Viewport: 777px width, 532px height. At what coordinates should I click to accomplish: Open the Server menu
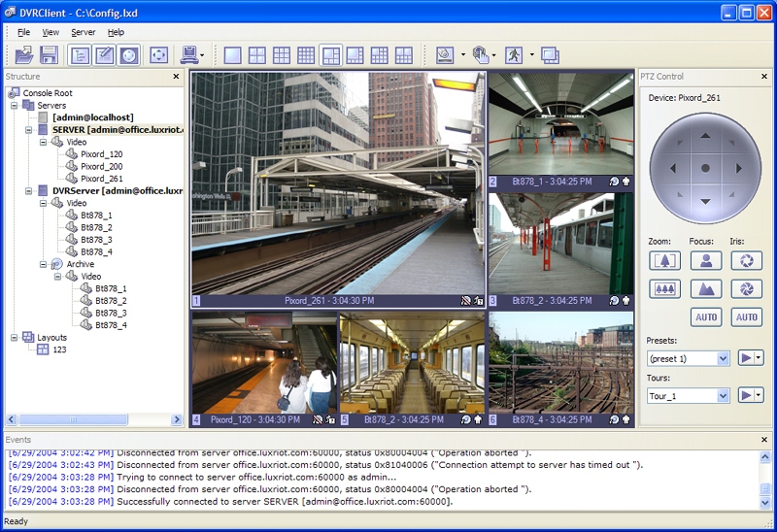(83, 32)
